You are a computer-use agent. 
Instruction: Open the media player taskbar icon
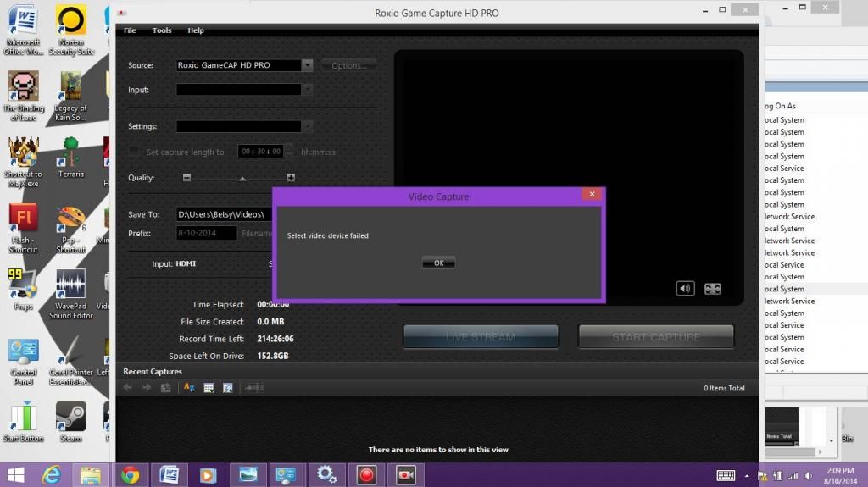pyautogui.click(x=209, y=475)
